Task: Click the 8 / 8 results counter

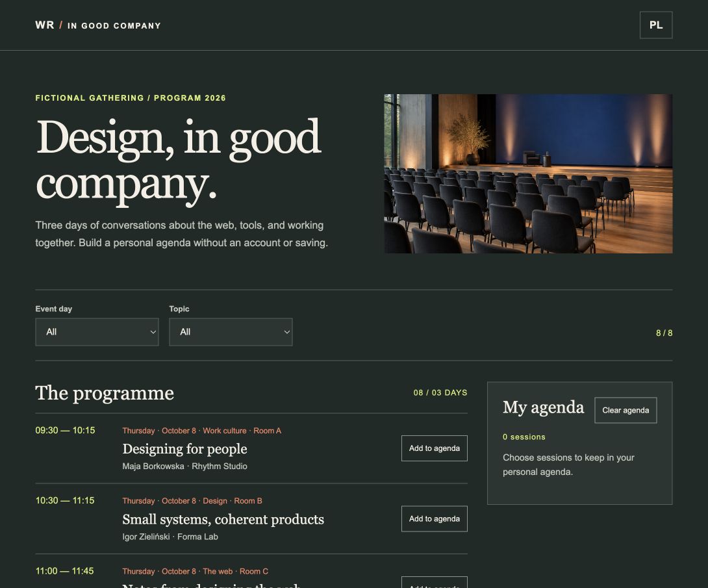Action: coord(664,333)
